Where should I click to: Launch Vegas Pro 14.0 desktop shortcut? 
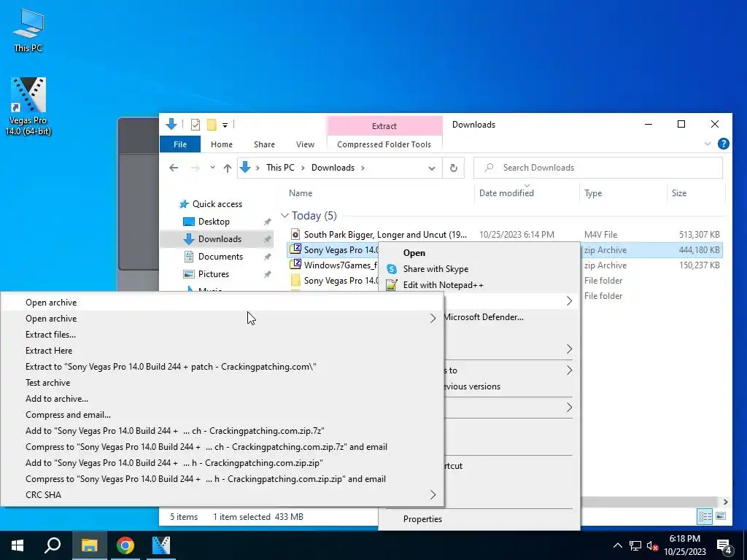tap(28, 106)
